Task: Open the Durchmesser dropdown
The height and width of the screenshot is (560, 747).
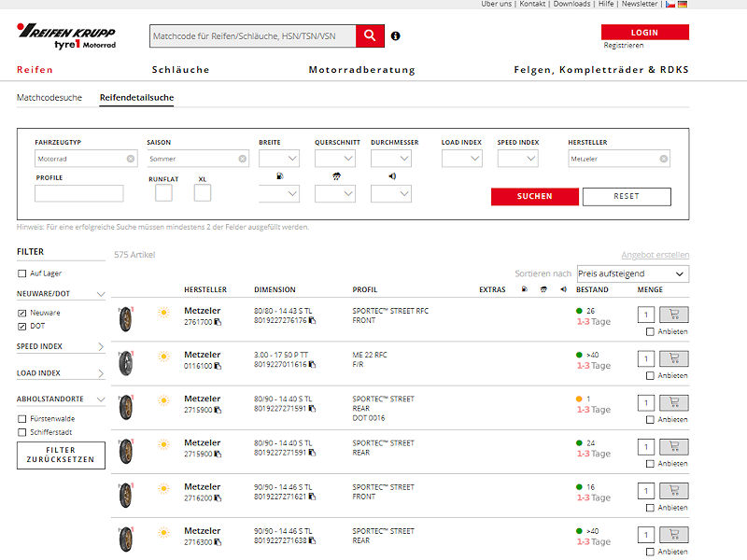Action: (x=391, y=159)
